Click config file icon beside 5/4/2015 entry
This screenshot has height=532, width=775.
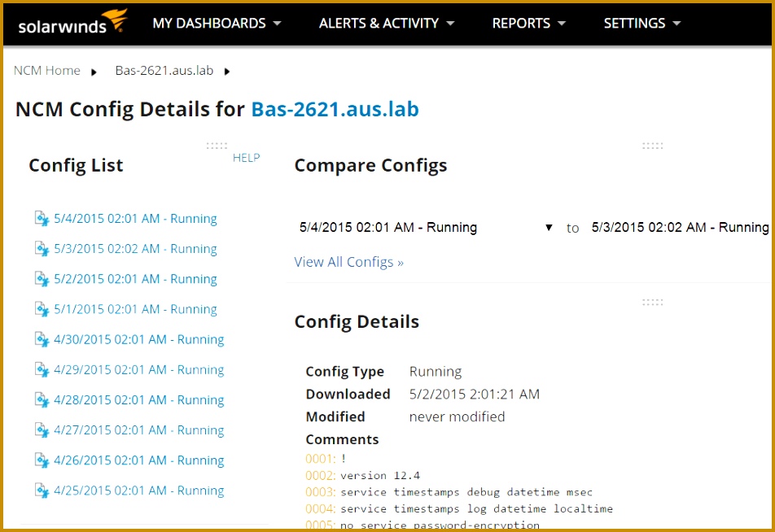(x=42, y=218)
